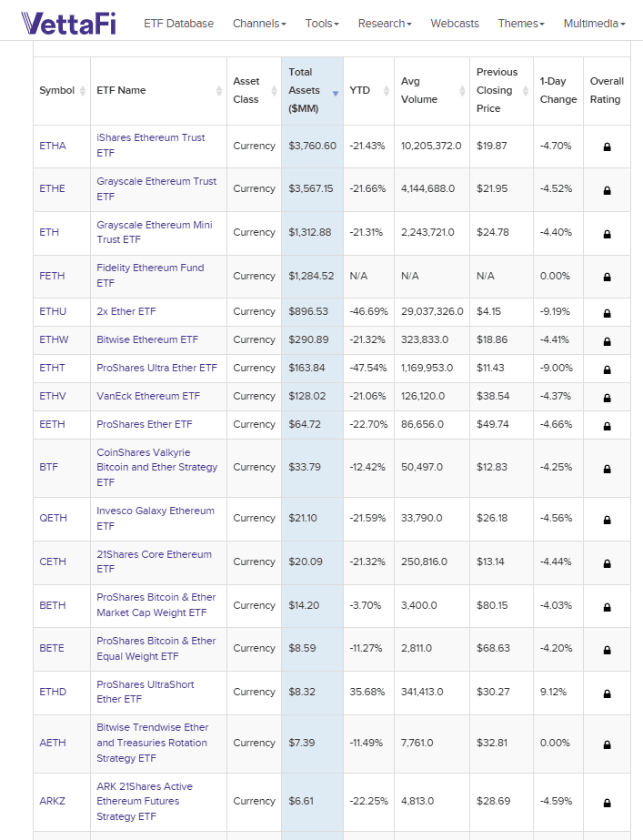Image resolution: width=643 pixels, height=840 pixels.
Task: Unlock the Overall Rating for ETHA
Action: click(607, 146)
